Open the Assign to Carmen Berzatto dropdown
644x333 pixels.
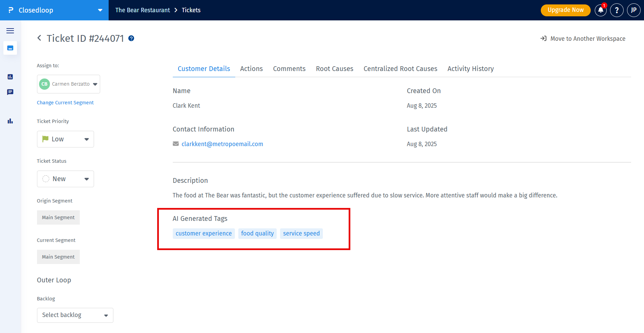(69, 84)
